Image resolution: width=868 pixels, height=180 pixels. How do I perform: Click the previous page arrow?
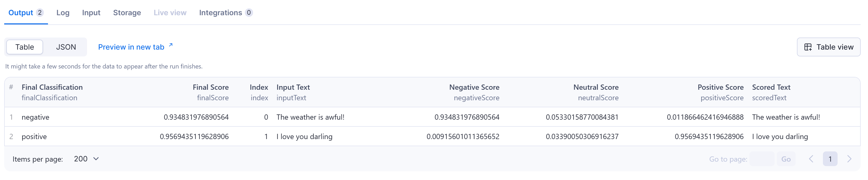811,158
